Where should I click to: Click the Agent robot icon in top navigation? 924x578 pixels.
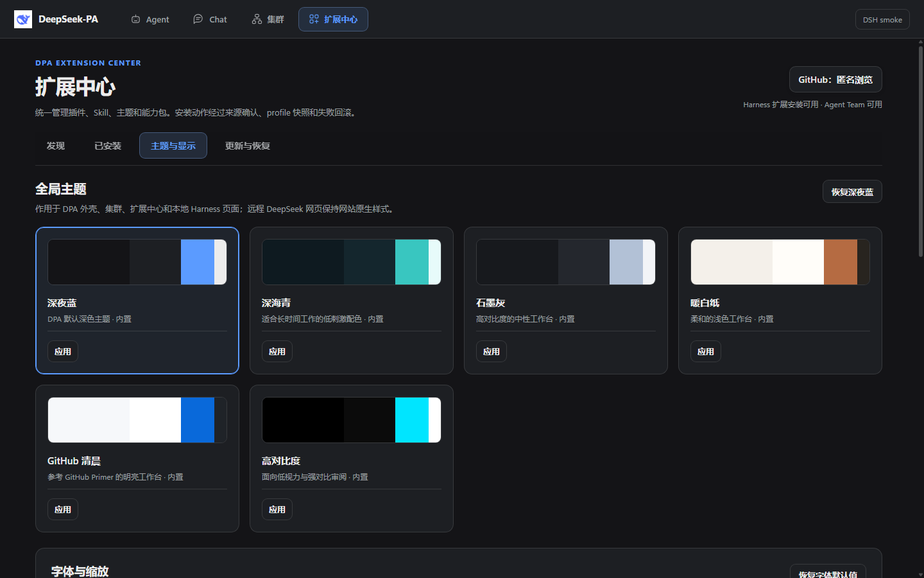(x=135, y=19)
